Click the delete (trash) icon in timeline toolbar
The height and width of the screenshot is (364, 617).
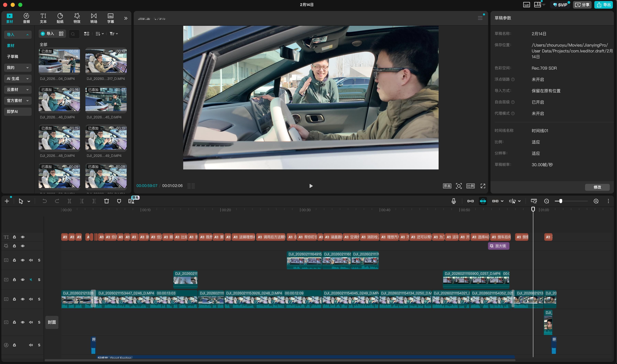tap(106, 201)
